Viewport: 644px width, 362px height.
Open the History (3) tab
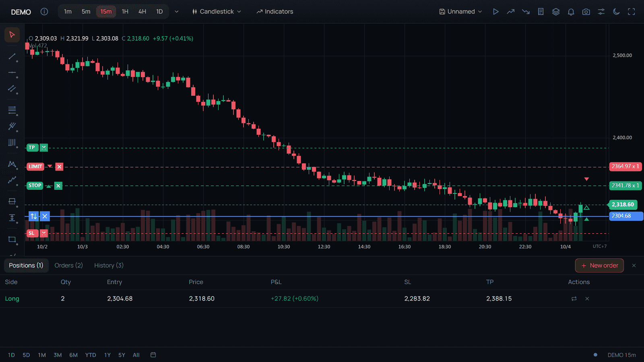coord(109,265)
